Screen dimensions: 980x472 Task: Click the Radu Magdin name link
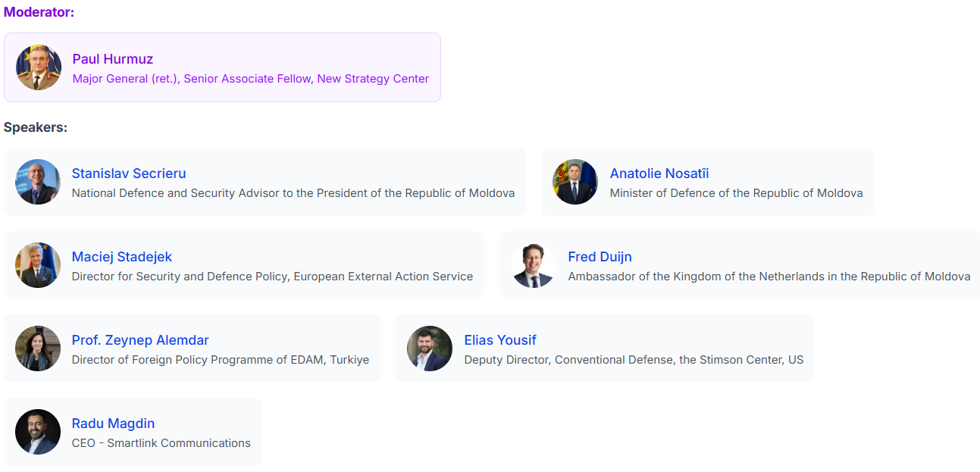click(113, 424)
